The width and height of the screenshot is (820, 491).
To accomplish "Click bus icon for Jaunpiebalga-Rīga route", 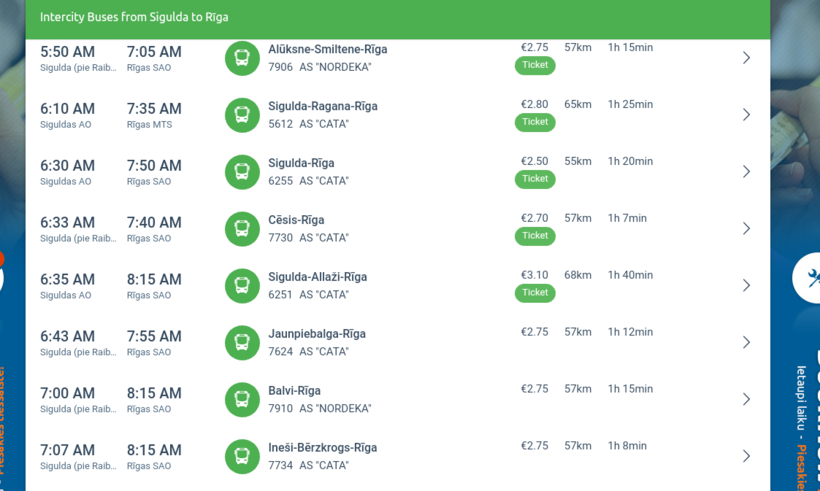I will coord(242,343).
